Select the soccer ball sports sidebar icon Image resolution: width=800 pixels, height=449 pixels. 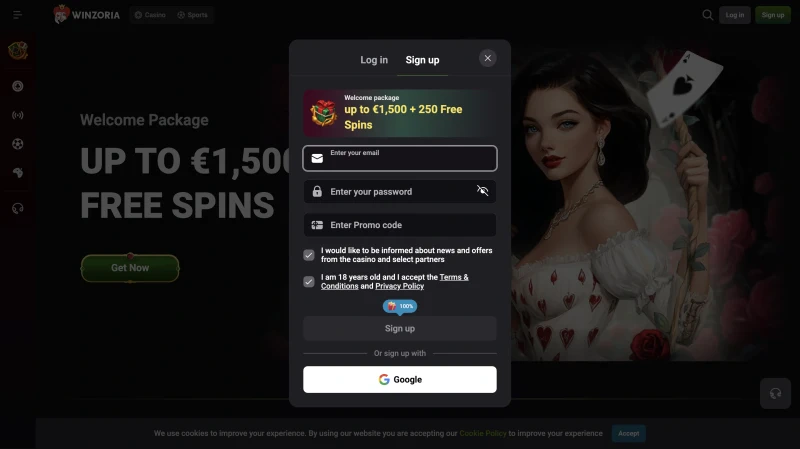(18, 144)
